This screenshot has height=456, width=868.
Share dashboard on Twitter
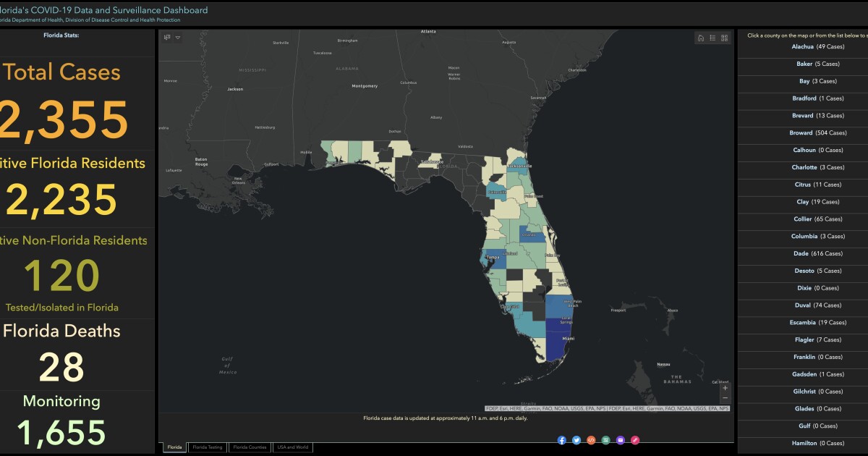coord(576,440)
